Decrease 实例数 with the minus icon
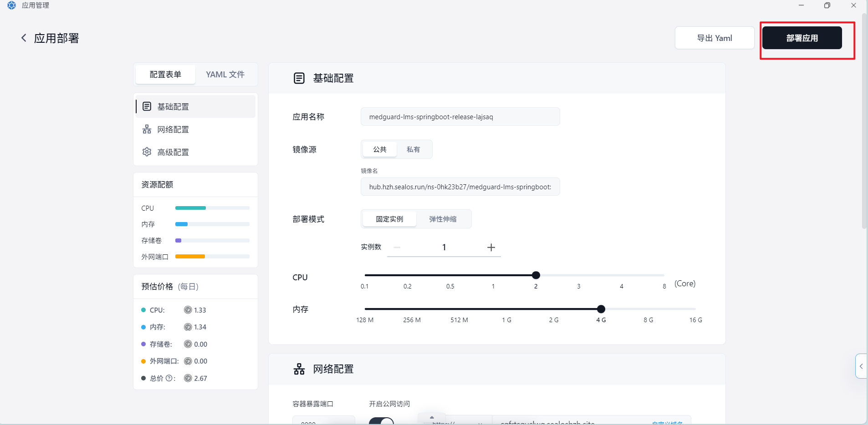Screen dimensions: 868x425 click(x=397, y=247)
